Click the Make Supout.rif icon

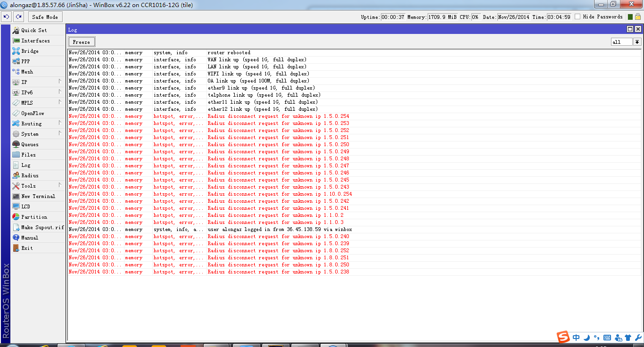(x=16, y=227)
